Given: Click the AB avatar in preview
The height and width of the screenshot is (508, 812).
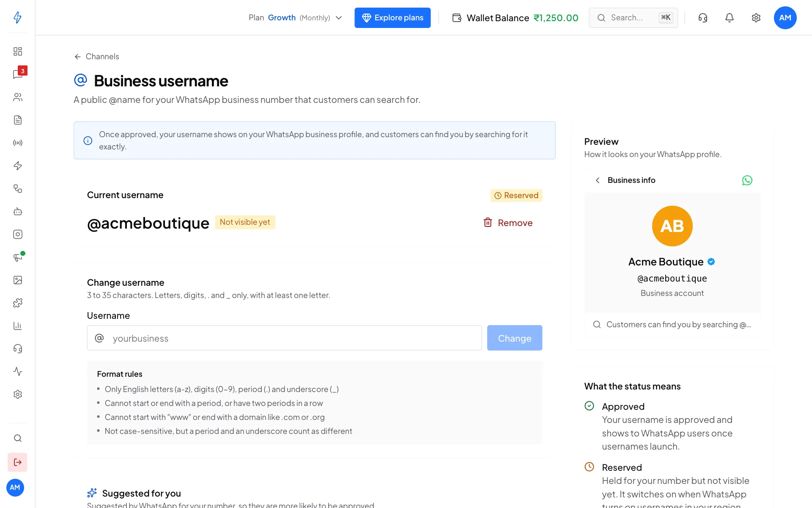Looking at the screenshot, I should [x=672, y=226].
